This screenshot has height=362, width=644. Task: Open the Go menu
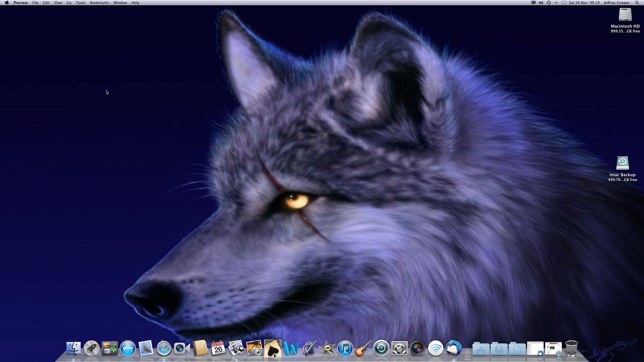(x=69, y=3)
